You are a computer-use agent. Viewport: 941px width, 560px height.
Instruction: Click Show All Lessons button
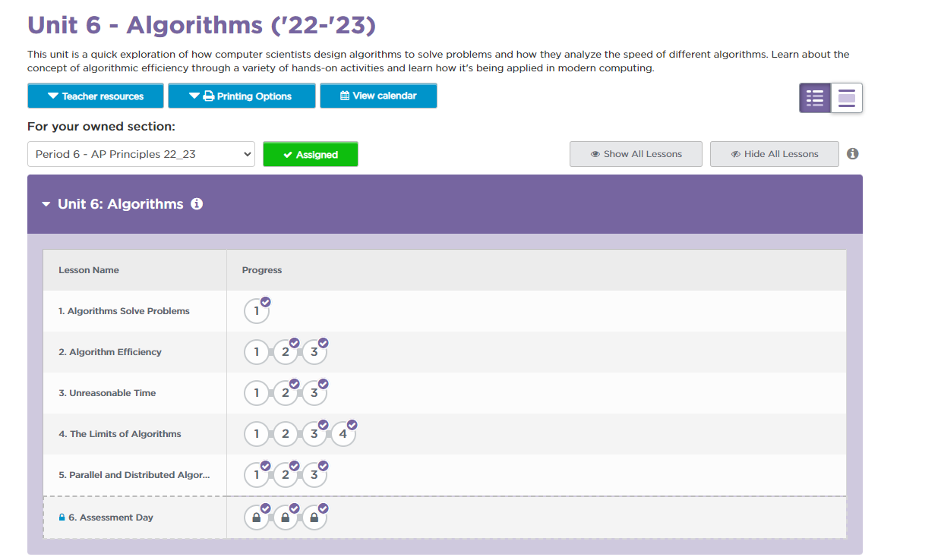636,154
